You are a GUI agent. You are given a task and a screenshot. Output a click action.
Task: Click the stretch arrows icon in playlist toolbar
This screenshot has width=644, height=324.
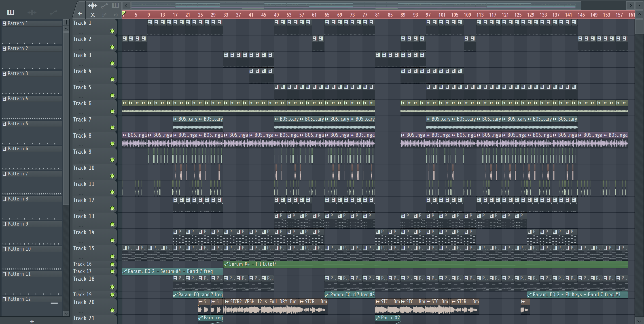tap(116, 15)
